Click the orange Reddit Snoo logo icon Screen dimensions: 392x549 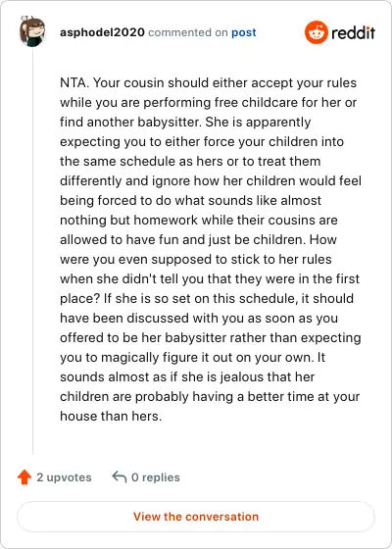click(x=316, y=32)
